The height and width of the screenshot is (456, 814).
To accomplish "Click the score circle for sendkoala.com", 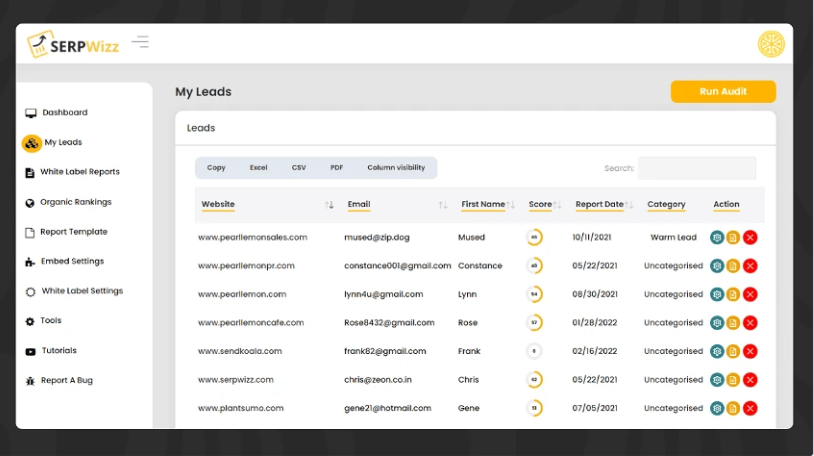I will (x=534, y=351).
